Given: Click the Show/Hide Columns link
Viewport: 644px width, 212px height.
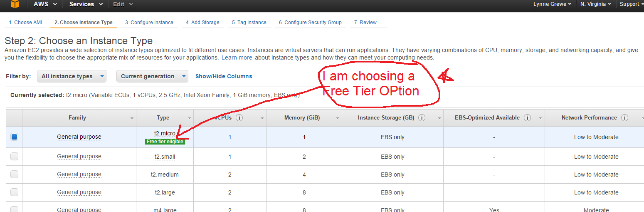Looking at the screenshot, I should pos(224,76).
